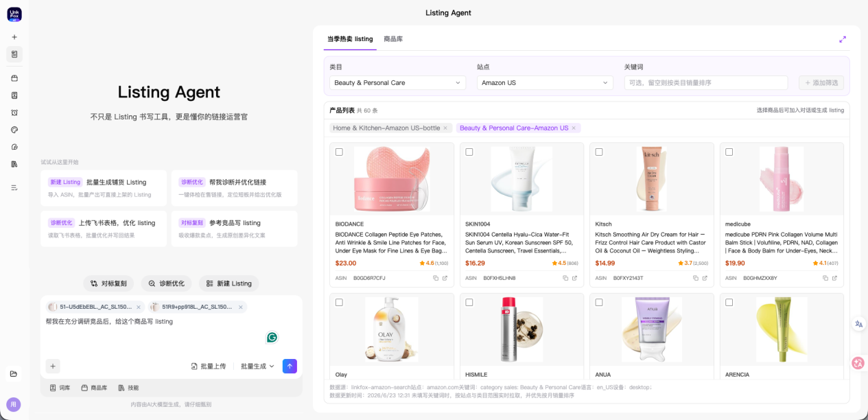Select the ANUA product checkbox
This screenshot has height=420, width=868.
599,302
